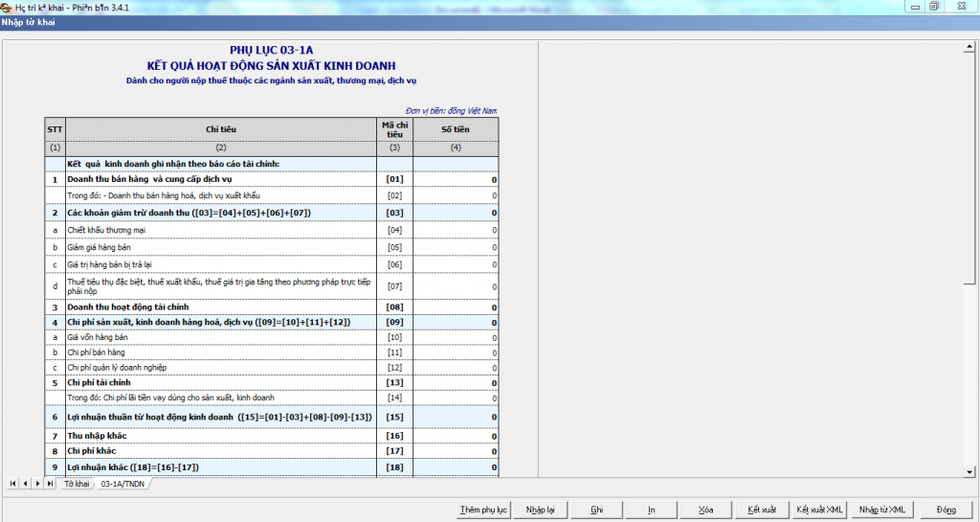Click the Thêm phụ lục button
980x522 pixels.
[483, 510]
